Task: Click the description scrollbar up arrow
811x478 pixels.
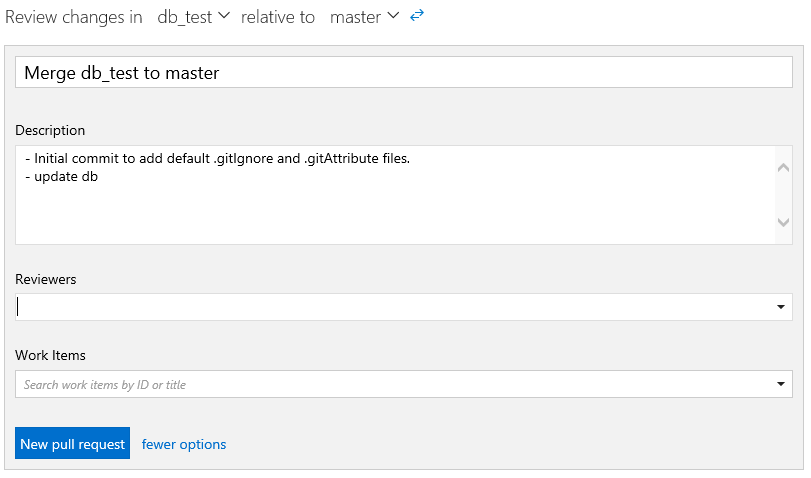Action: coord(783,167)
